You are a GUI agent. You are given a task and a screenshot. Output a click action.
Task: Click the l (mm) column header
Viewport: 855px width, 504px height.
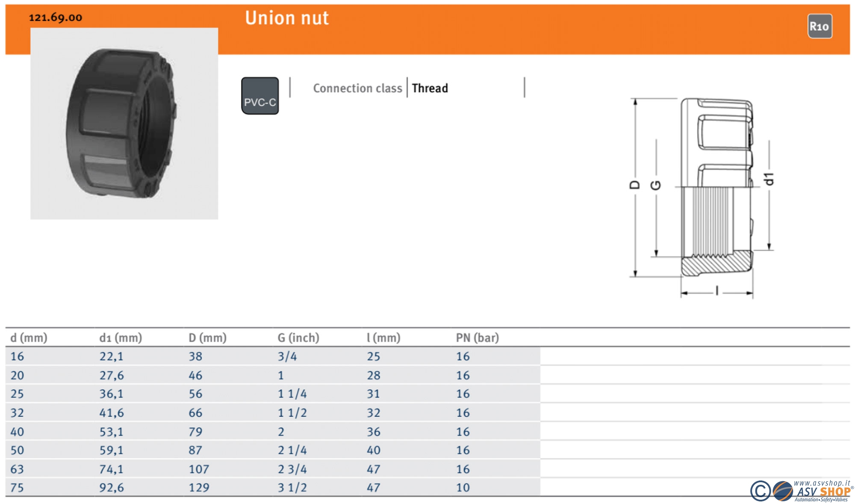(383, 338)
